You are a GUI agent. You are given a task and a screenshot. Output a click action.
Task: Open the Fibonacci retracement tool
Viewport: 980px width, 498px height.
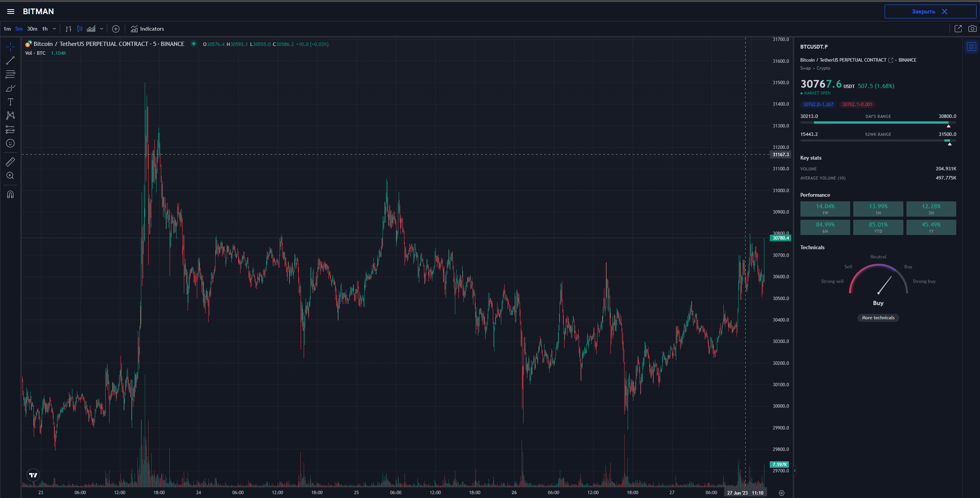(x=10, y=74)
